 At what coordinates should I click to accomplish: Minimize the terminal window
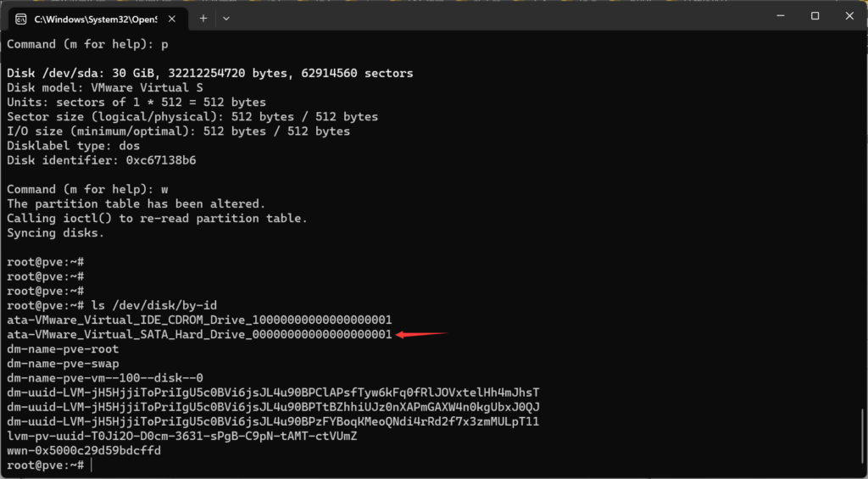[779, 16]
